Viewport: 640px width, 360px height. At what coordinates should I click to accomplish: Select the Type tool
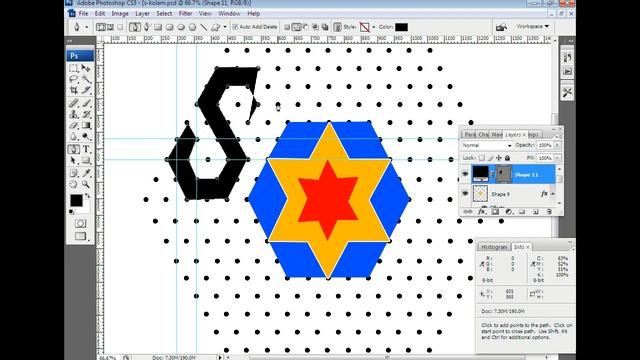tap(86, 149)
